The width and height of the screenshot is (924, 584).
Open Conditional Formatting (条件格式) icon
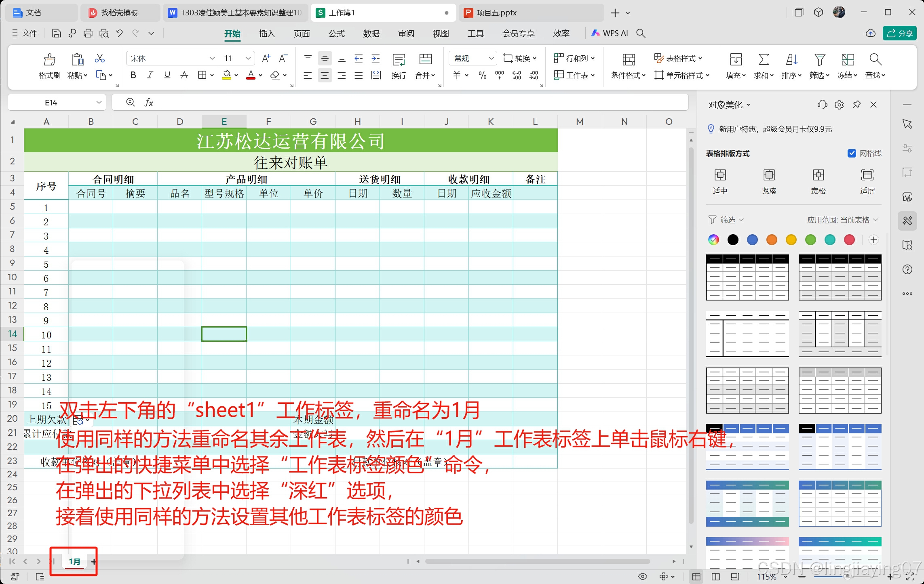pyautogui.click(x=629, y=60)
